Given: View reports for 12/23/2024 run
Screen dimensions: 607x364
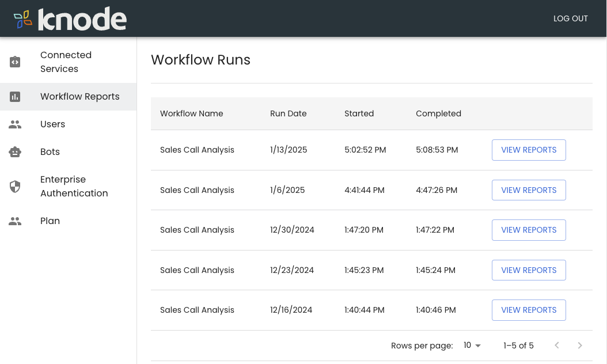Looking at the screenshot, I should (x=529, y=270).
